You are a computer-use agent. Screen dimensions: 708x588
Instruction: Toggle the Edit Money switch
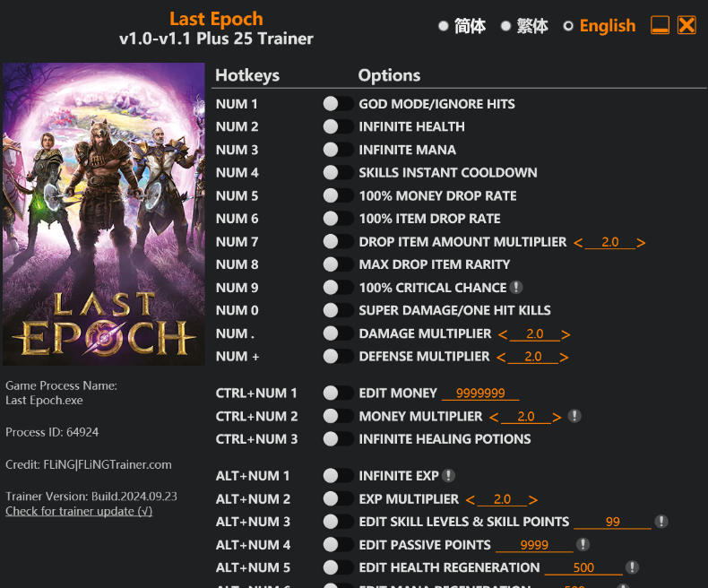pos(338,393)
